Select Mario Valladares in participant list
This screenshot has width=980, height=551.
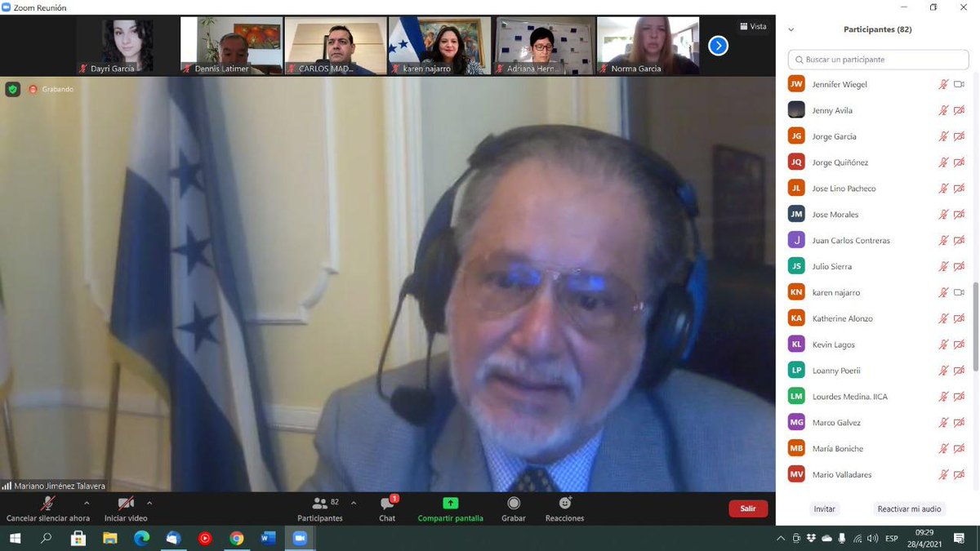tap(878, 474)
